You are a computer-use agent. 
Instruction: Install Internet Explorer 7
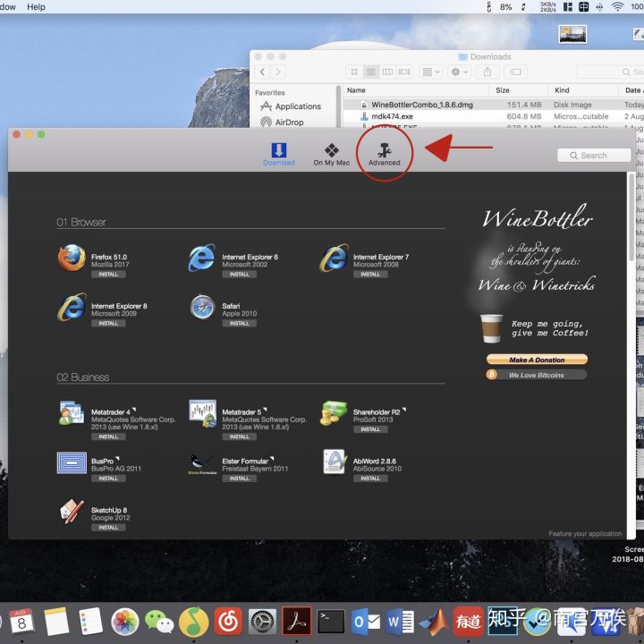pyautogui.click(x=370, y=275)
